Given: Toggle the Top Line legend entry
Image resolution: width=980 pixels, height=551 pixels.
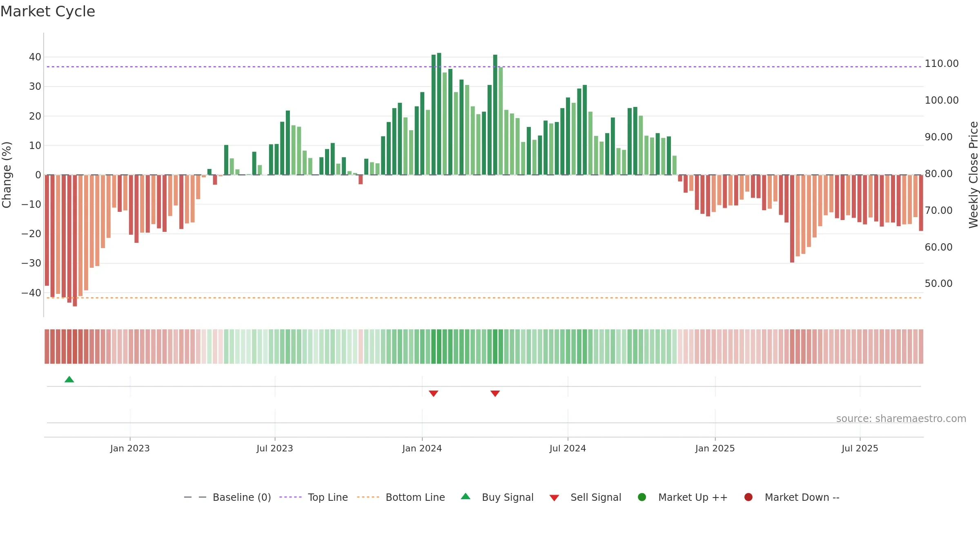Looking at the screenshot, I should point(314,497).
